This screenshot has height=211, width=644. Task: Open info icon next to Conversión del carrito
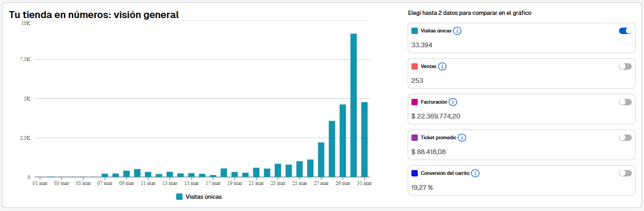475,173
